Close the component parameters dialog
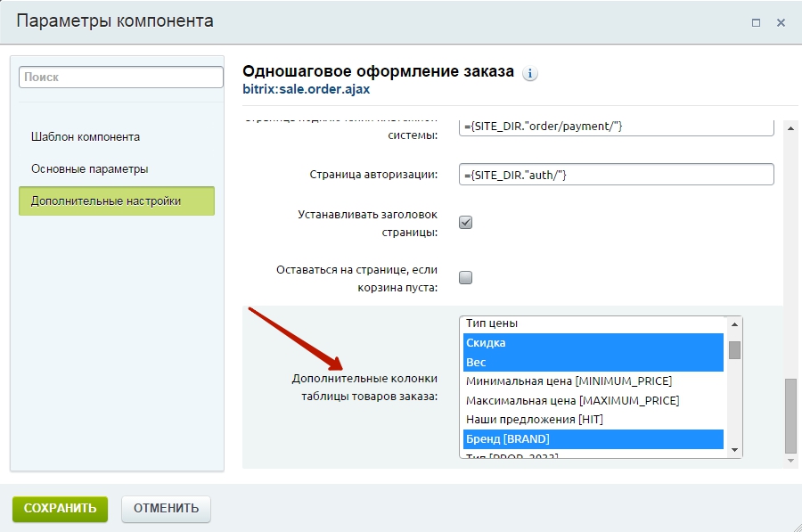This screenshot has width=802, height=532. tap(781, 22)
